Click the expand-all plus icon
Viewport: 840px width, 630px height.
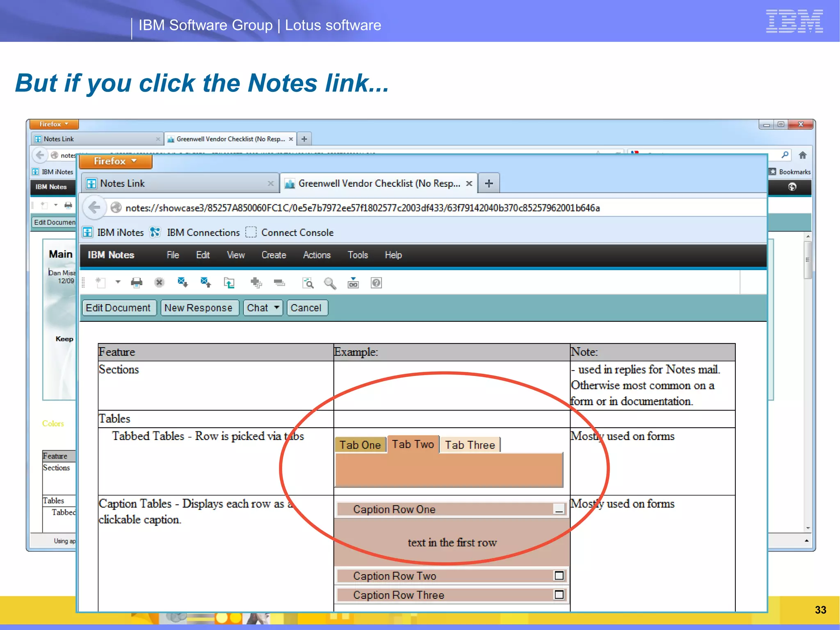(x=256, y=282)
